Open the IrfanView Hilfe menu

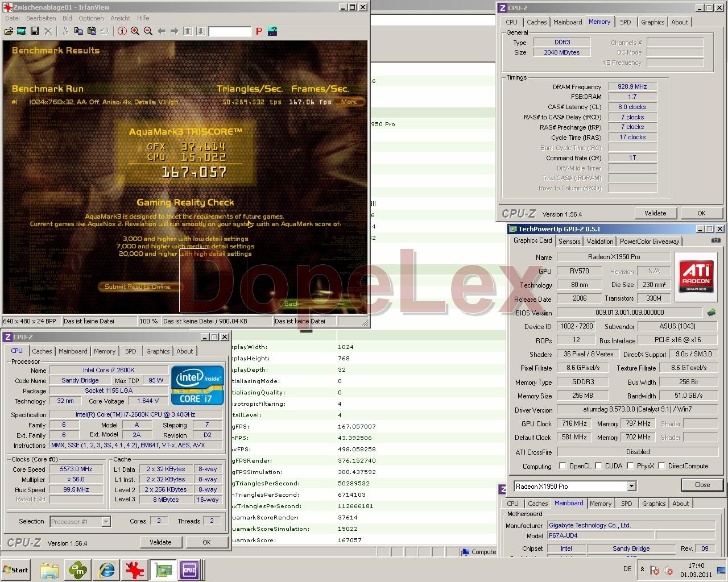pos(143,18)
